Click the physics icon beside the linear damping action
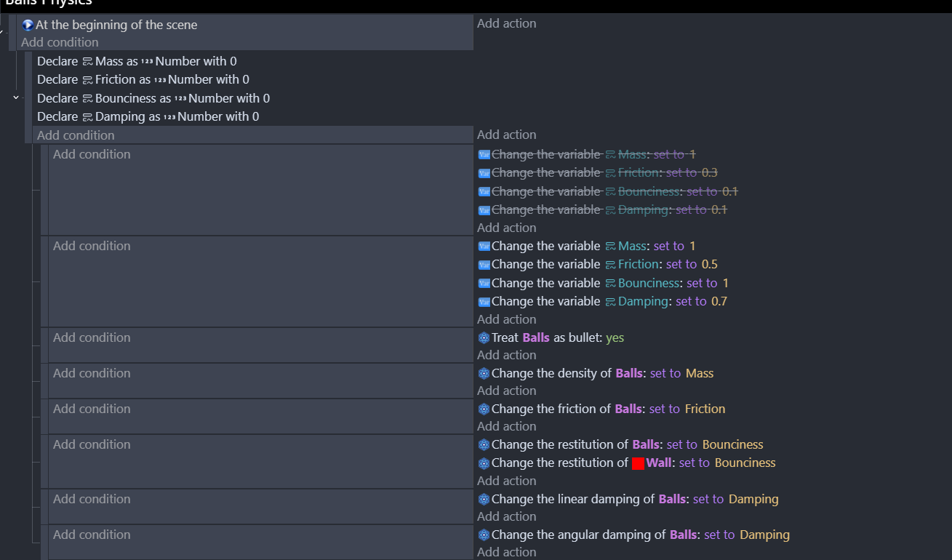The image size is (952, 560). pos(484,500)
